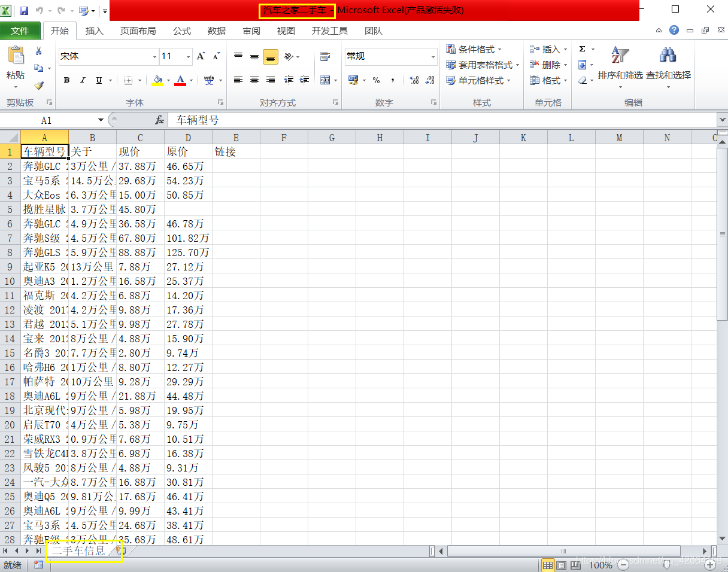Viewport: 728px width, 572px height.
Task: Click the Accounting Number Format icon
Action: pos(353,80)
